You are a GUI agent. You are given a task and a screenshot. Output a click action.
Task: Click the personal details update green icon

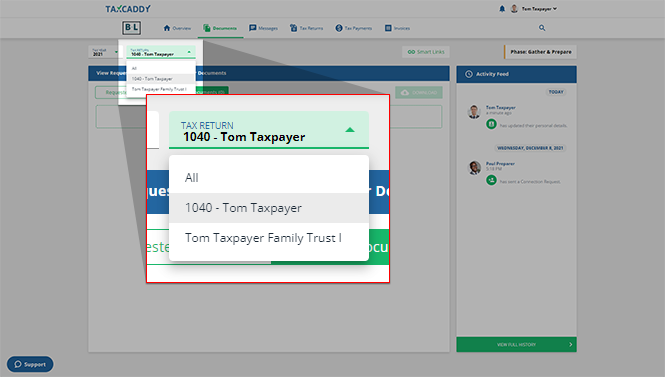(491, 124)
